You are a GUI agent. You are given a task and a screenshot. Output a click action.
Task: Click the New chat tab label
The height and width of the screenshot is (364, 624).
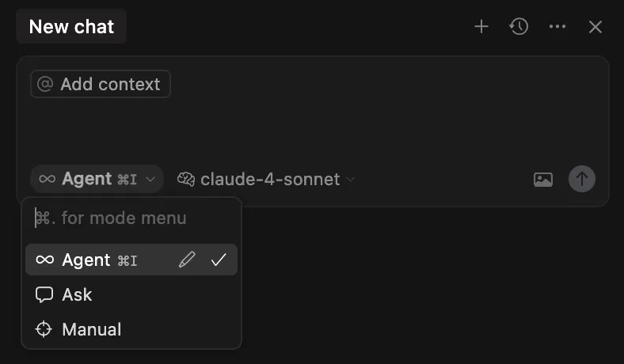71,27
